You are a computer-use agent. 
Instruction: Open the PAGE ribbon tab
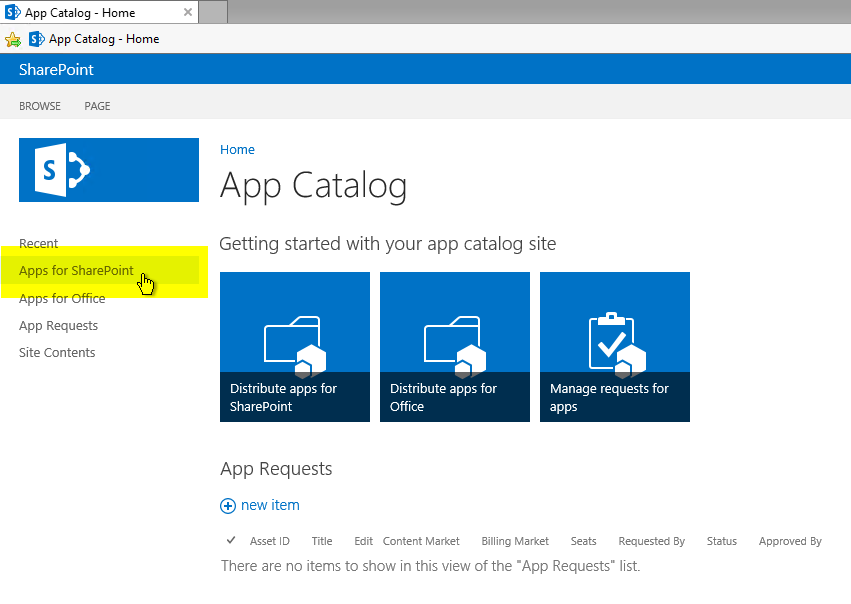click(x=97, y=106)
